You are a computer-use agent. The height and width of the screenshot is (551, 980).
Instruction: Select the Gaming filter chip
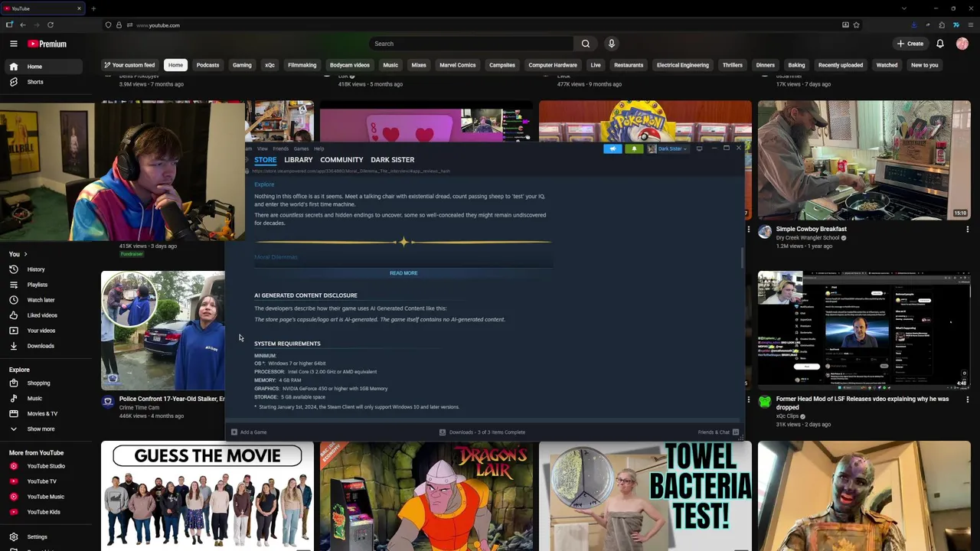pos(242,65)
